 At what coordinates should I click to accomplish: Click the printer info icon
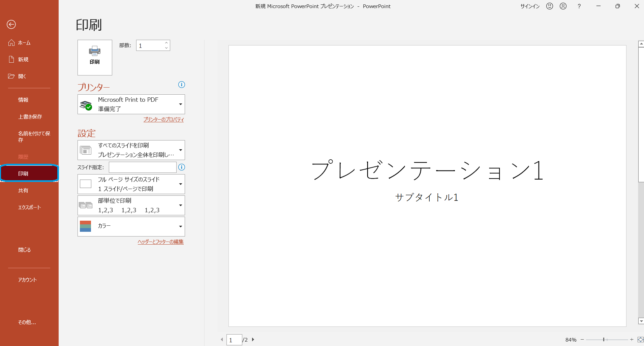182,85
